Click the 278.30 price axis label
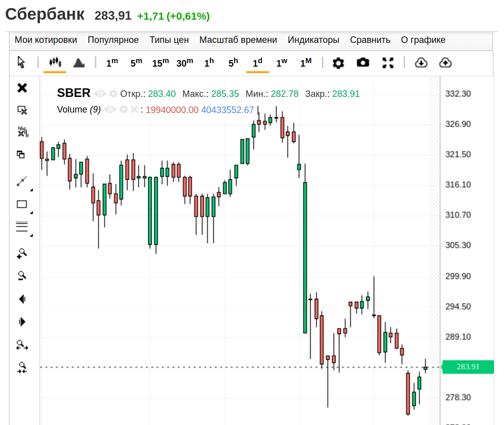The image size is (504, 425). 458,397
